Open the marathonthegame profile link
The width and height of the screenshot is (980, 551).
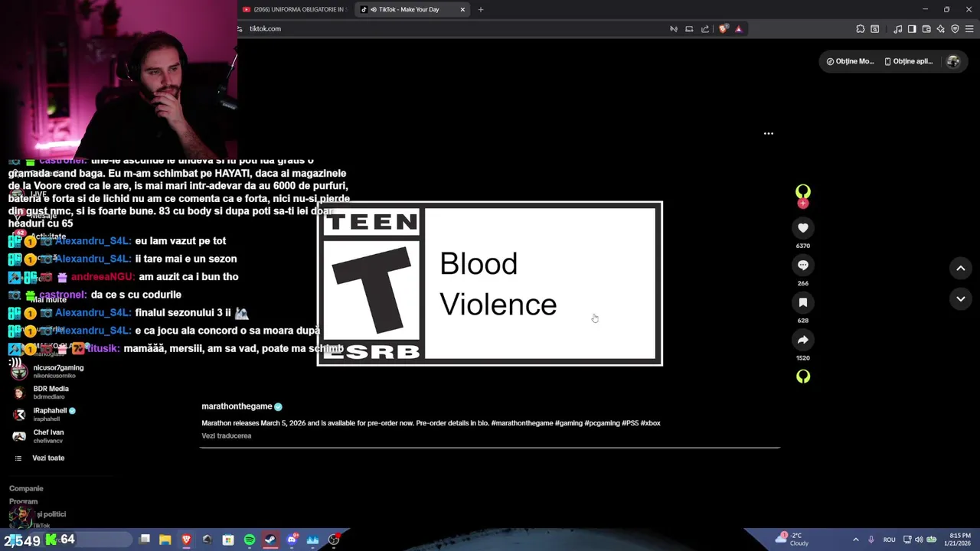pos(237,406)
